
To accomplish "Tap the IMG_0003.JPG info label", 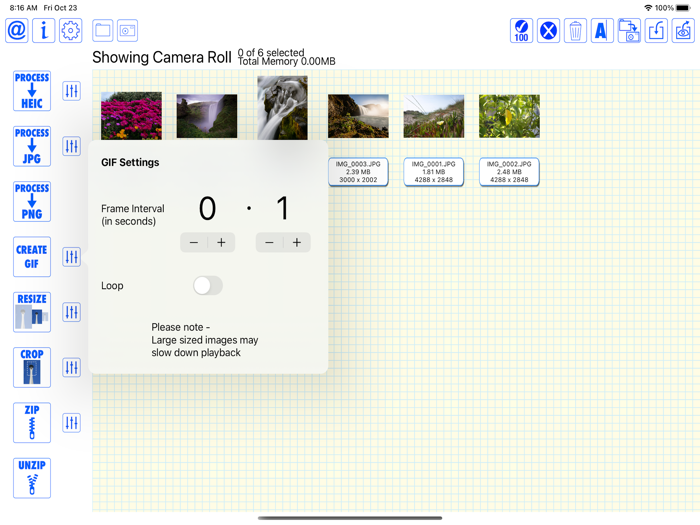I will click(x=358, y=172).
